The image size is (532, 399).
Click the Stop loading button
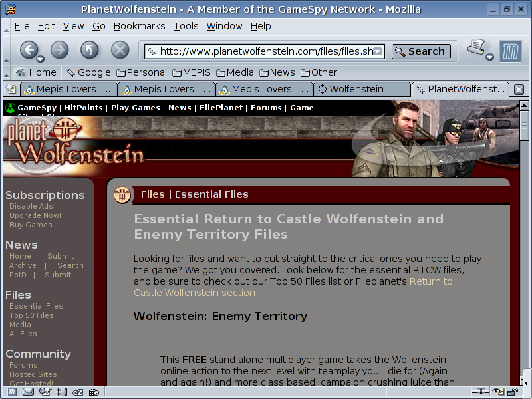(x=120, y=50)
